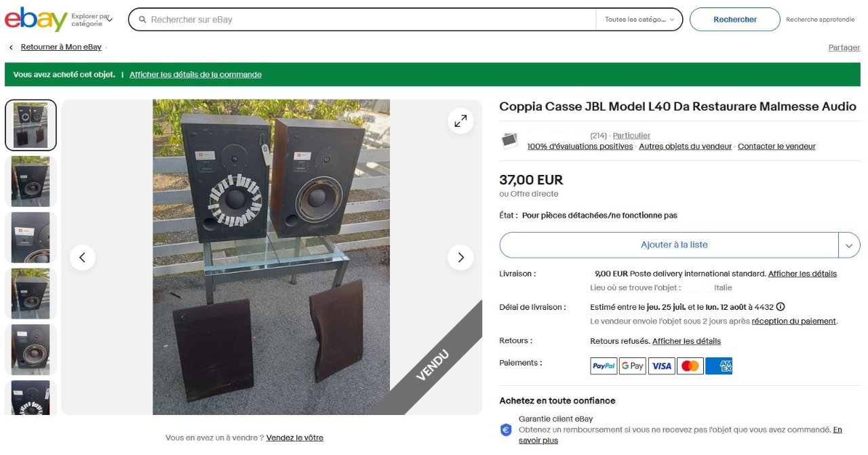Open the Explorer par catégorie dropdown
The height and width of the screenshot is (455, 868).
coord(92,20)
